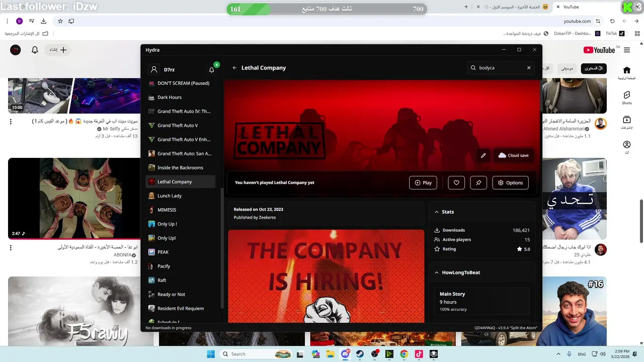Click the Rating 5.0 stat row

[481, 249]
